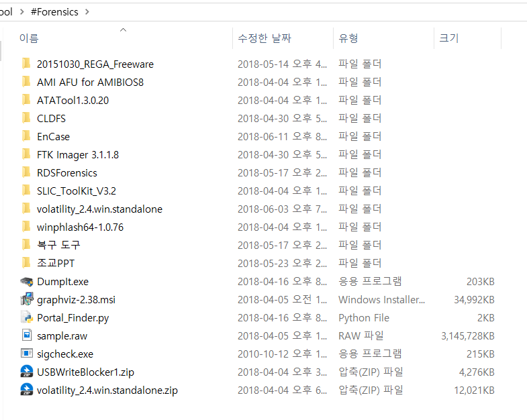Select the DumpIt.exe application icon

27,282
